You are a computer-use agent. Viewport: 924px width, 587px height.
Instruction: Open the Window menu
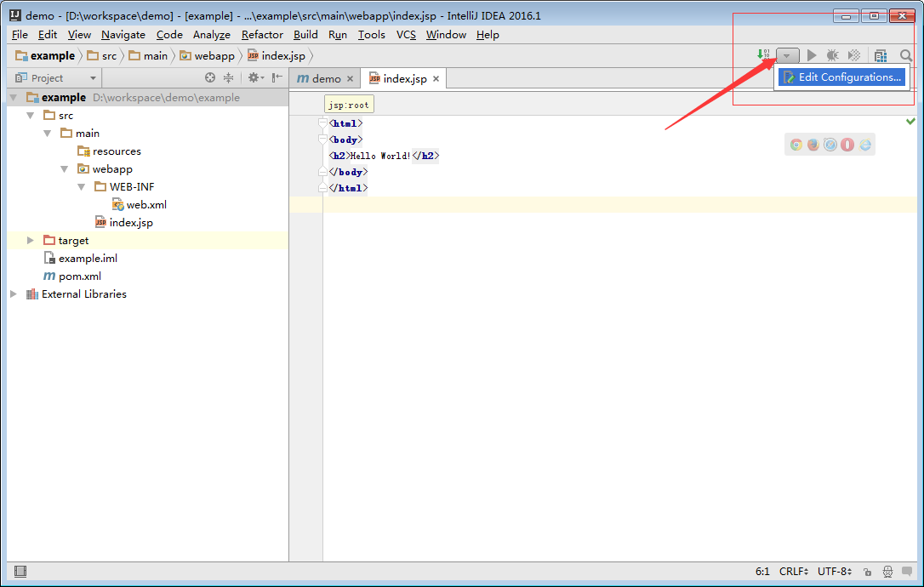tap(446, 35)
